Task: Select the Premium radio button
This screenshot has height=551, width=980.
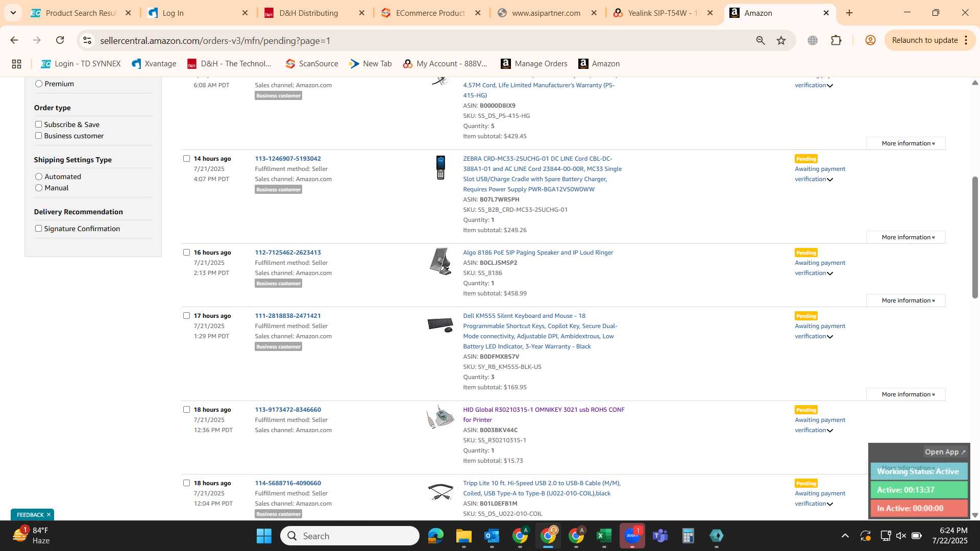Action: [x=38, y=84]
